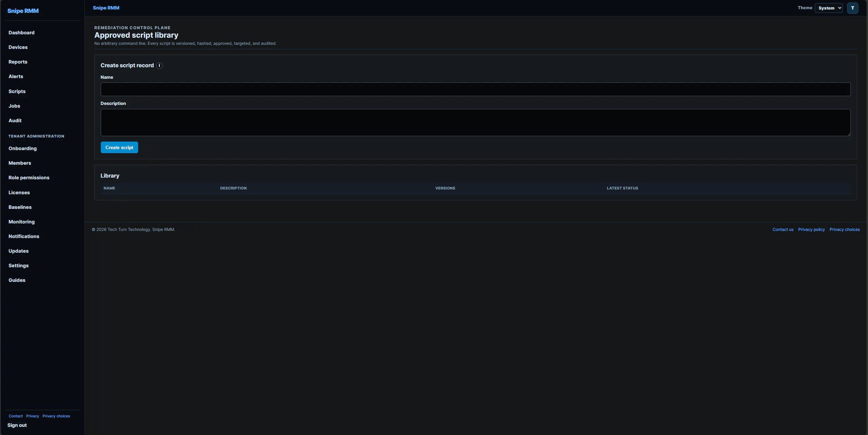Viewport: 868px width, 435px height.
Task: Open the Reports section
Action: [18, 62]
